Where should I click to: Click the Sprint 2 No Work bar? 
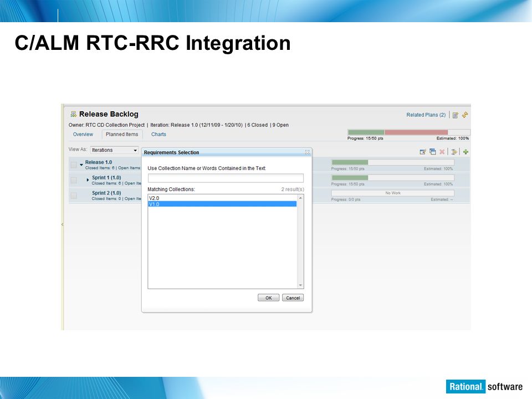tap(392, 193)
